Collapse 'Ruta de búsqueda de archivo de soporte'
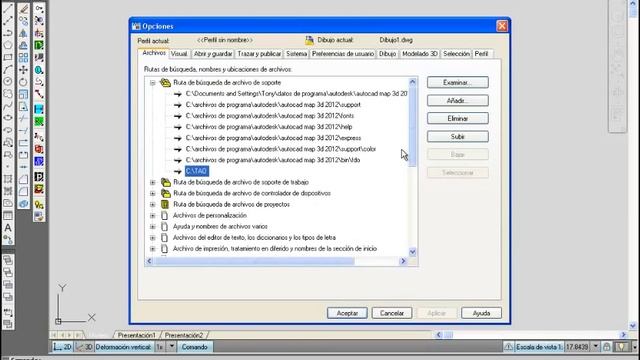Screen dimensions: 640x360 (x=152, y=83)
